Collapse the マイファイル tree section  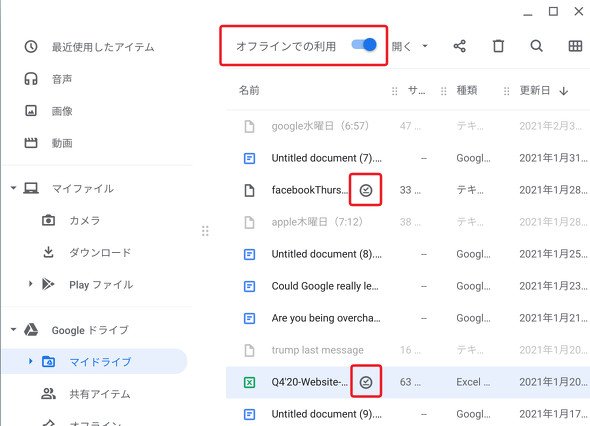pyautogui.click(x=13, y=187)
